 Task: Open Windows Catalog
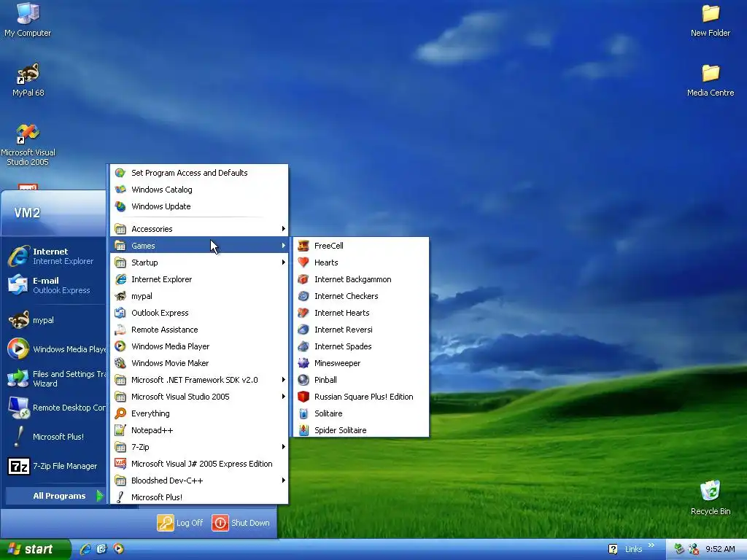coord(199,190)
